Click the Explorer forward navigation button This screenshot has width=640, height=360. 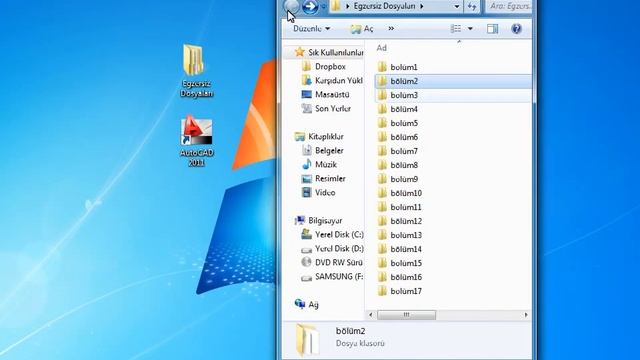[310, 6]
